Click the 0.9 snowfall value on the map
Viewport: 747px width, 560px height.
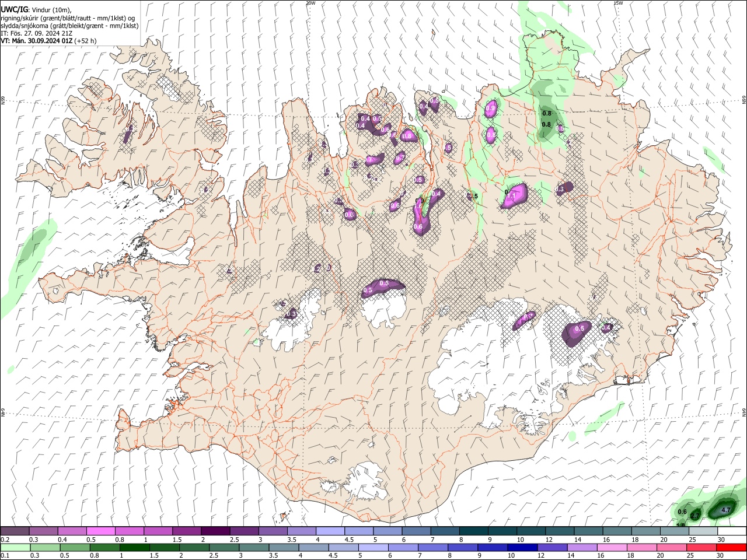click(491, 108)
